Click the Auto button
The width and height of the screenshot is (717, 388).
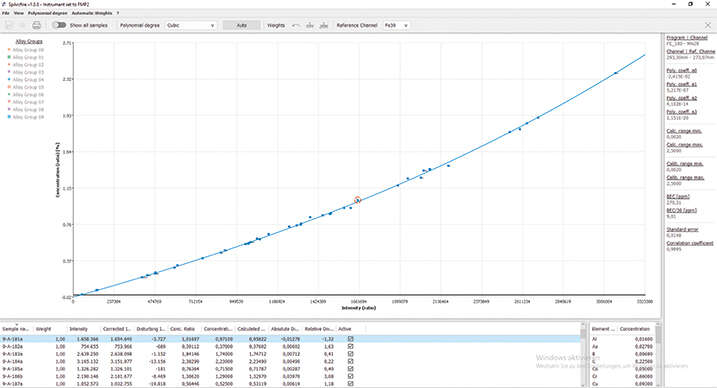tap(241, 25)
